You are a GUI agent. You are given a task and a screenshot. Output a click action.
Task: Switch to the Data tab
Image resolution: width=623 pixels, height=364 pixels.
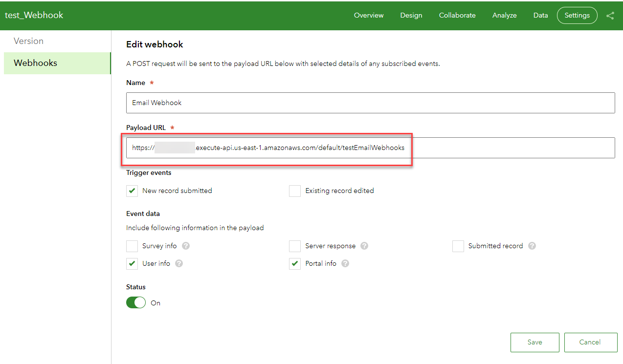point(541,15)
